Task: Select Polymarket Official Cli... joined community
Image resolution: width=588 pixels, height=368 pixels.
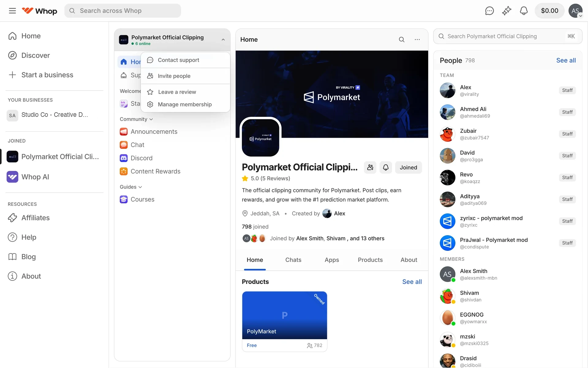Action: point(55,157)
